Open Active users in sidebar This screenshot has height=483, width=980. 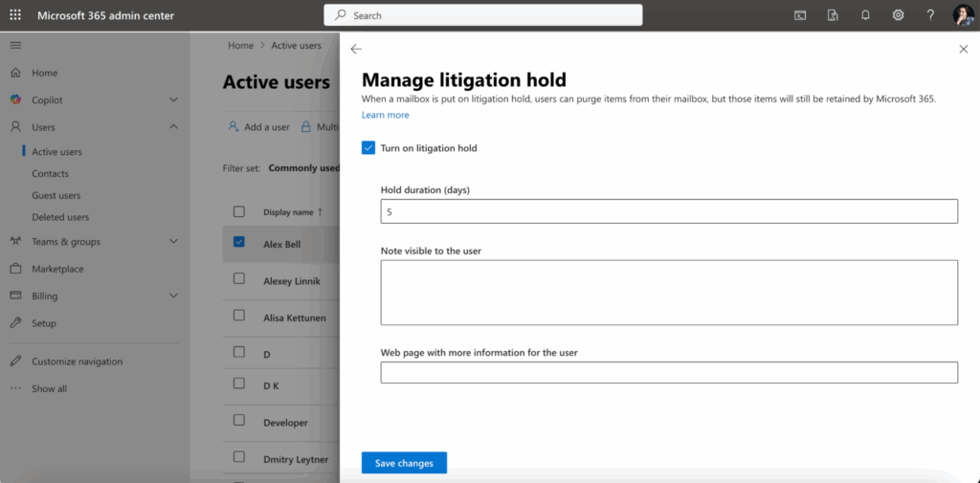[56, 152]
